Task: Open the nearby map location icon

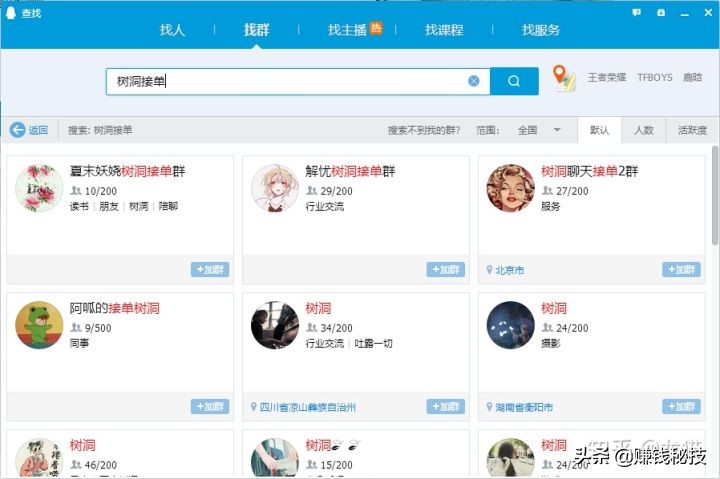Action: [x=564, y=79]
